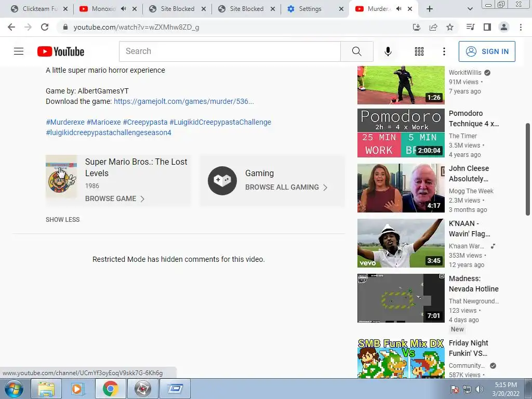Open K'NAAN Wavin' Flag video thumbnail
The image size is (532, 399).
coord(401,243)
